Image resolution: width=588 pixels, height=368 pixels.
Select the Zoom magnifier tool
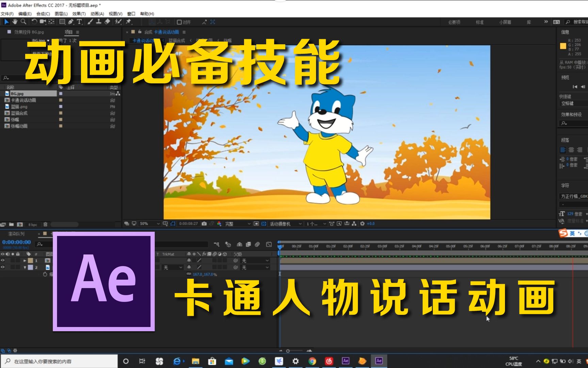point(23,22)
